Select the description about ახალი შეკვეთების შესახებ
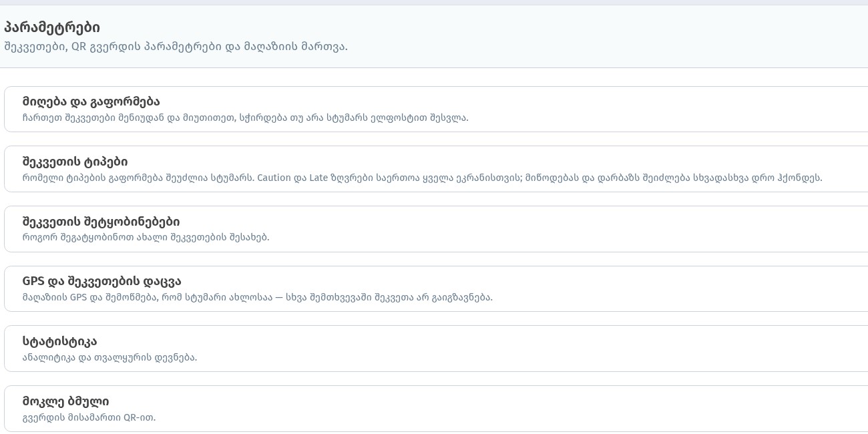 pyautogui.click(x=146, y=237)
